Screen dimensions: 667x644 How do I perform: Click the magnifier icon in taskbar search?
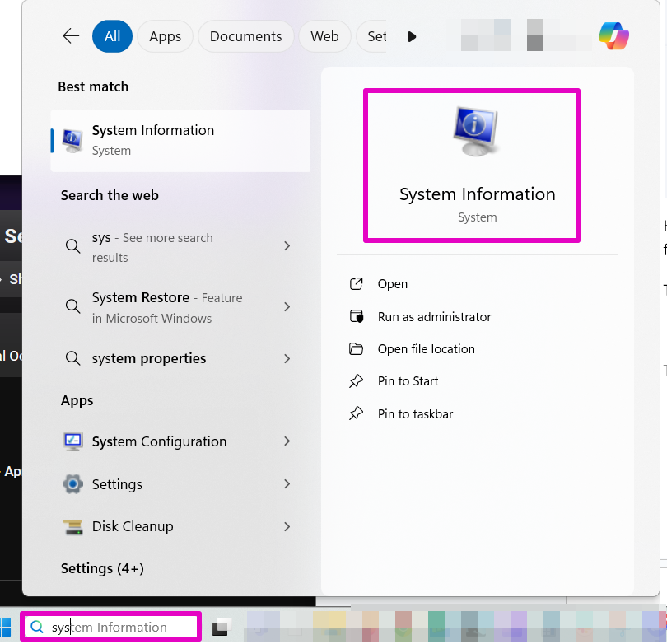(x=37, y=627)
